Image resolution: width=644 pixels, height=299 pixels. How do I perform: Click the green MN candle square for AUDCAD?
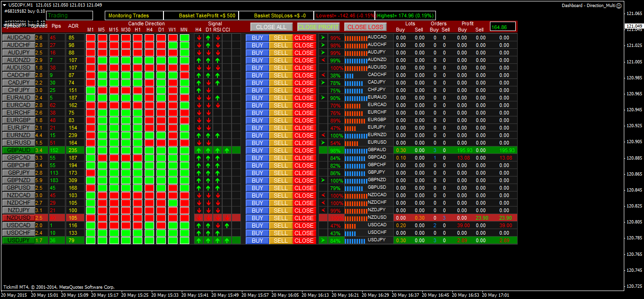[184, 38]
